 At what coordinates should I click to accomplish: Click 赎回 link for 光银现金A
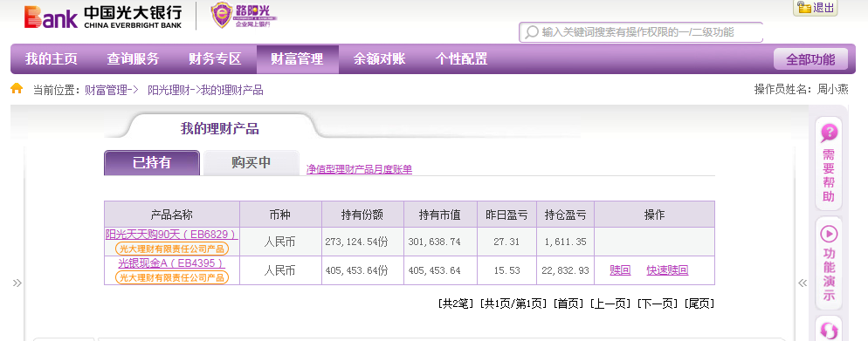tap(620, 270)
